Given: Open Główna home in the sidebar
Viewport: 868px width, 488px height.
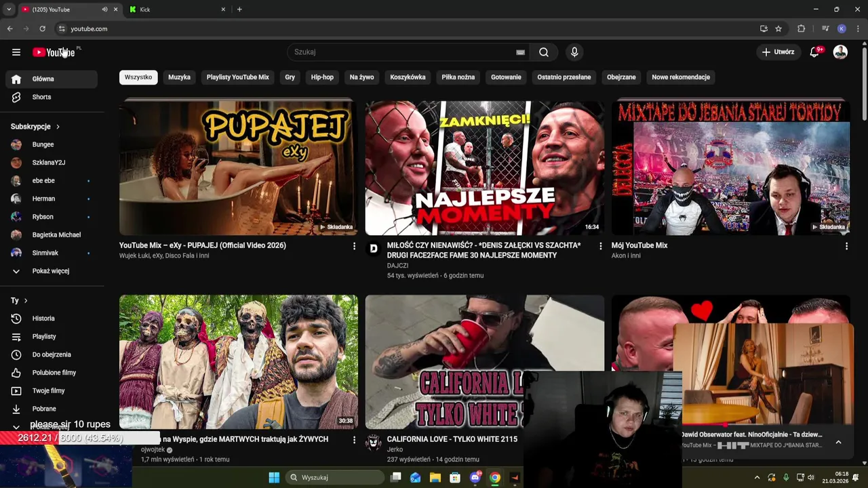Looking at the screenshot, I should [x=52, y=79].
